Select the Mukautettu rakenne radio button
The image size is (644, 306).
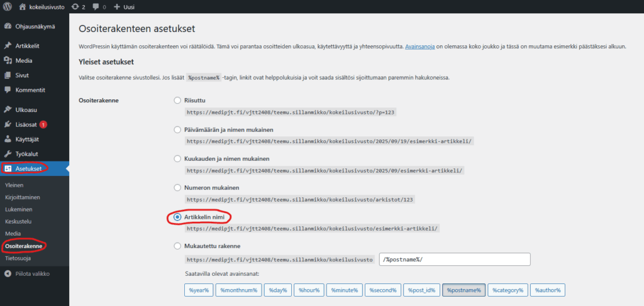click(x=177, y=246)
